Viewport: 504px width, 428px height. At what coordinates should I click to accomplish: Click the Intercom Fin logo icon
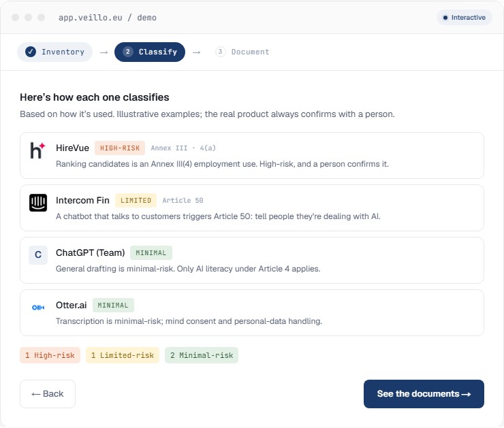(x=38, y=203)
